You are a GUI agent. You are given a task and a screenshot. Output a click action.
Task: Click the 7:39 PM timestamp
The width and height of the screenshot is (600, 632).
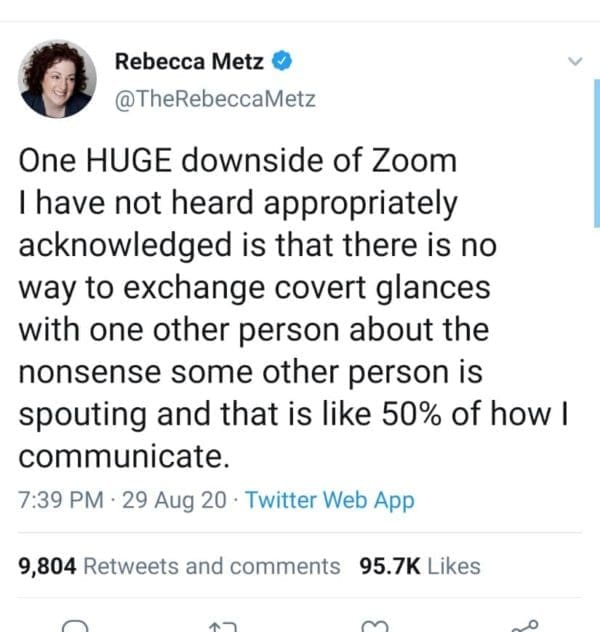pyautogui.click(x=58, y=500)
